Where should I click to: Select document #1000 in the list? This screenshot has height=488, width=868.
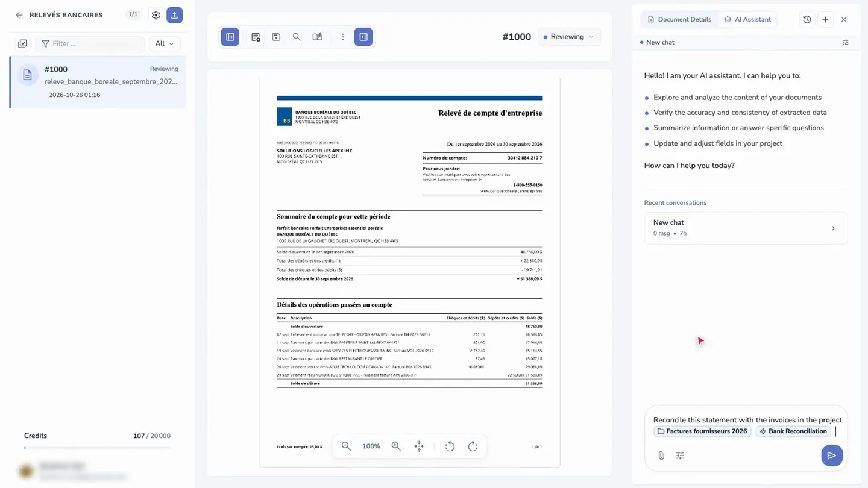click(98, 82)
